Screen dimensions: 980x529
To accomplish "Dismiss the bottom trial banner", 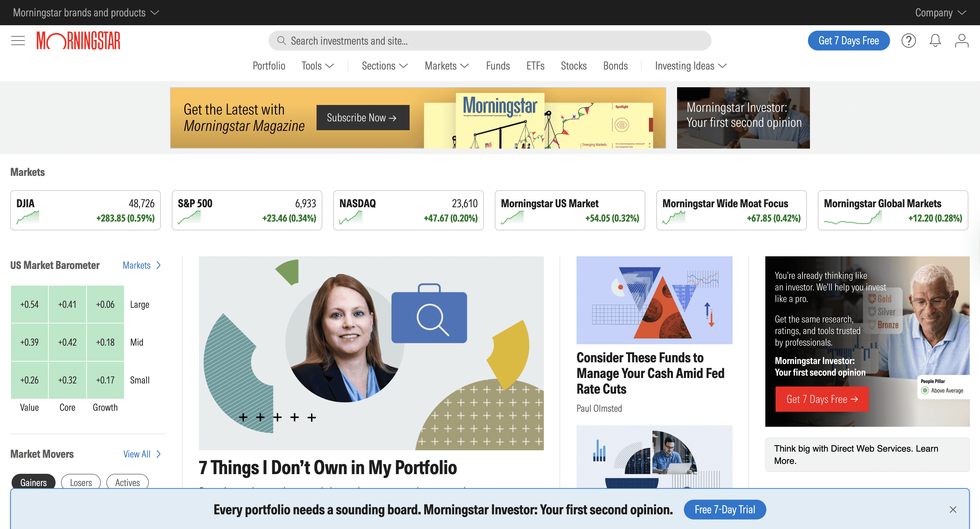I will (953, 510).
